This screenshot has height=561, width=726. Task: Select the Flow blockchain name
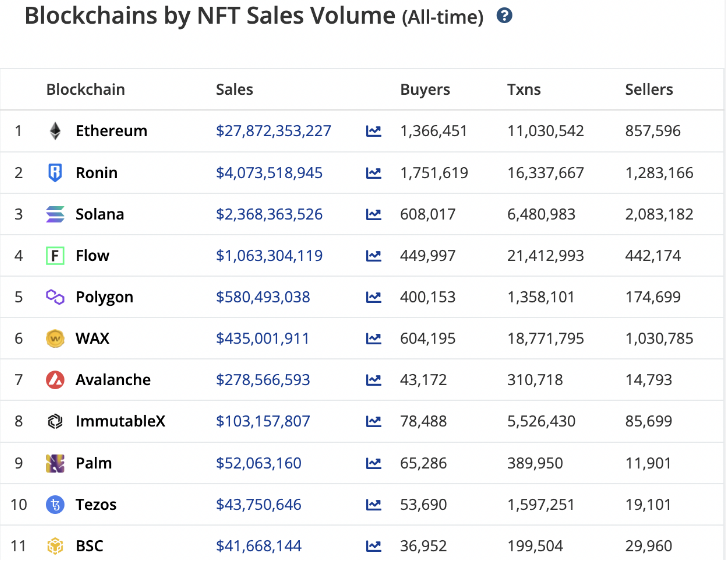(x=93, y=256)
